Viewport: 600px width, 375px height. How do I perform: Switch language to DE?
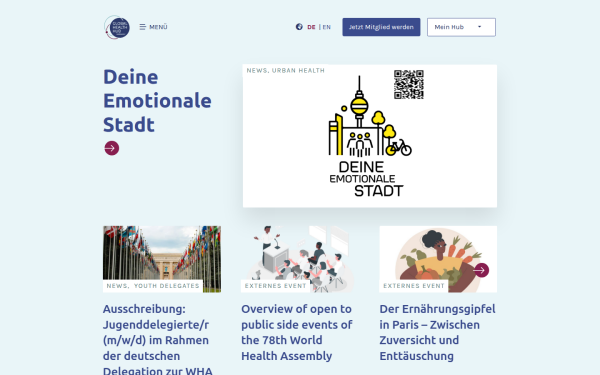pyautogui.click(x=311, y=27)
